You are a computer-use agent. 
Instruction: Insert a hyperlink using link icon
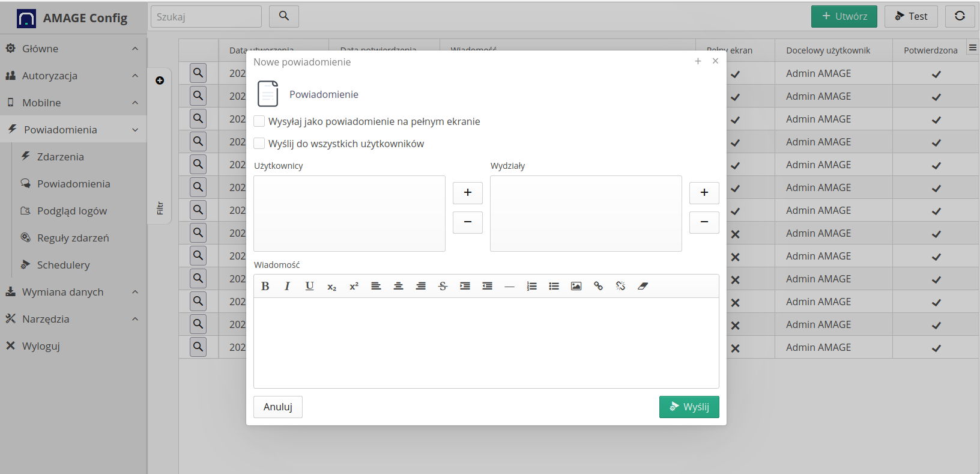tap(598, 287)
